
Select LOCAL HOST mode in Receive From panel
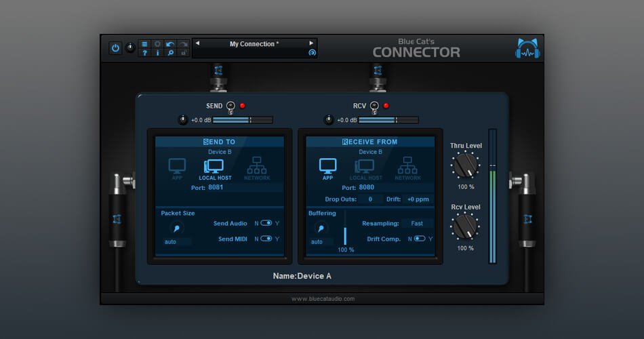pos(365,169)
